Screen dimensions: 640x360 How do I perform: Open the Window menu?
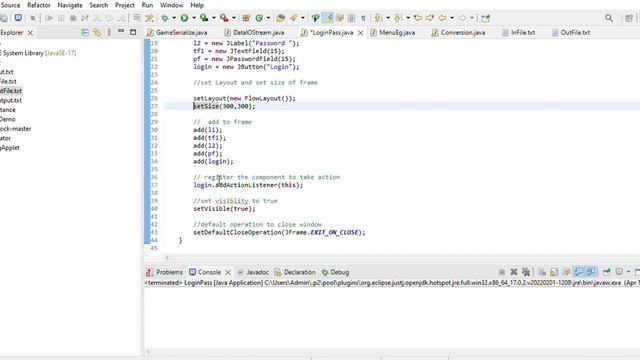(x=171, y=5)
